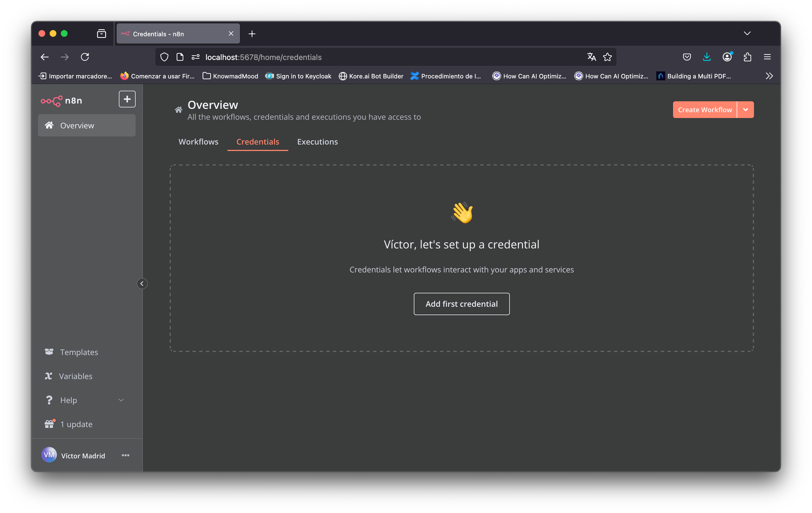
Task: Open Firefox downloads panel
Action: pos(707,57)
